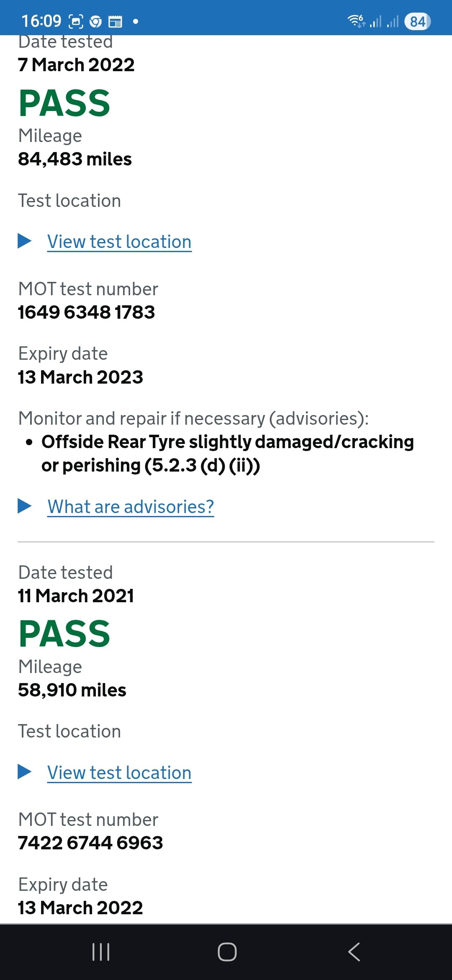The height and width of the screenshot is (980, 452).
Task: Open recent apps from the navigation bar
Action: [x=101, y=952]
